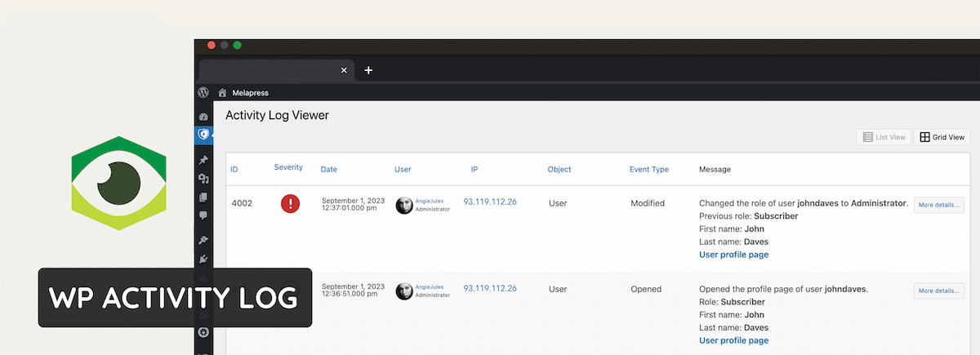Click the Melapress site name in admin bar
This screenshot has width=980, height=355.
[250, 93]
